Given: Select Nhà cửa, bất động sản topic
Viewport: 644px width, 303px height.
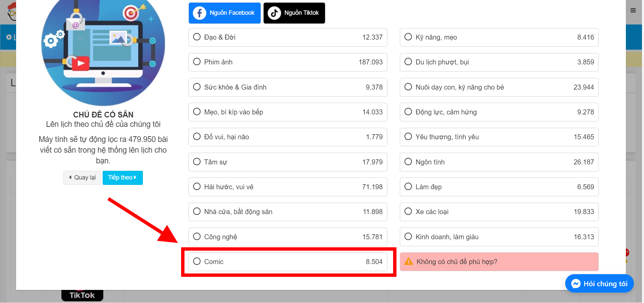Looking at the screenshot, I should tap(288, 212).
